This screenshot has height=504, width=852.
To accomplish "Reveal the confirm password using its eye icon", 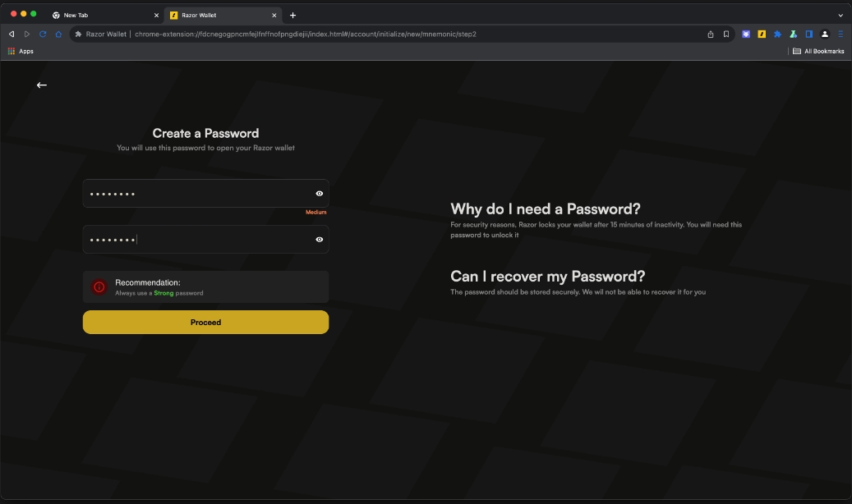I will [320, 240].
